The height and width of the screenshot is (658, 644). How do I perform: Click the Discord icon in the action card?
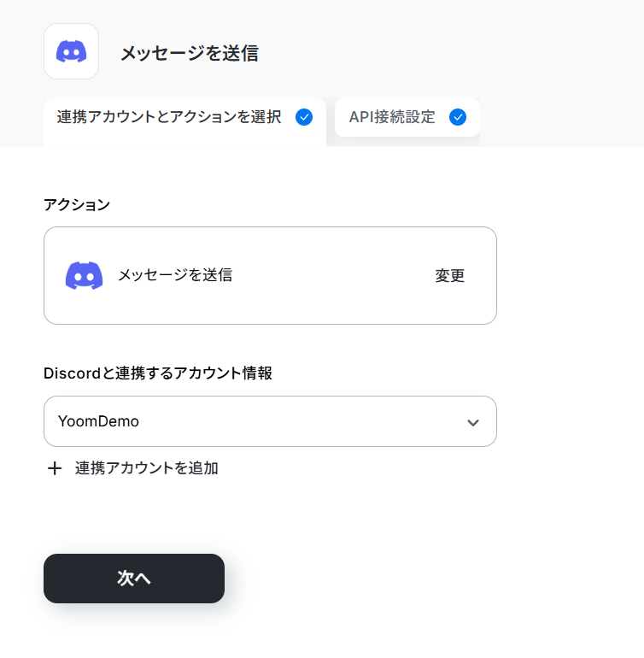84,276
